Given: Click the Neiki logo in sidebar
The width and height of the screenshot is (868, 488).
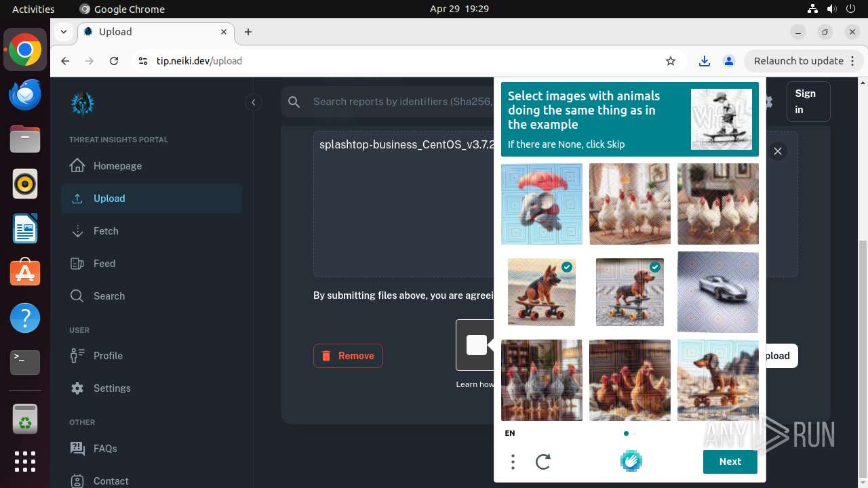Looking at the screenshot, I should point(83,103).
